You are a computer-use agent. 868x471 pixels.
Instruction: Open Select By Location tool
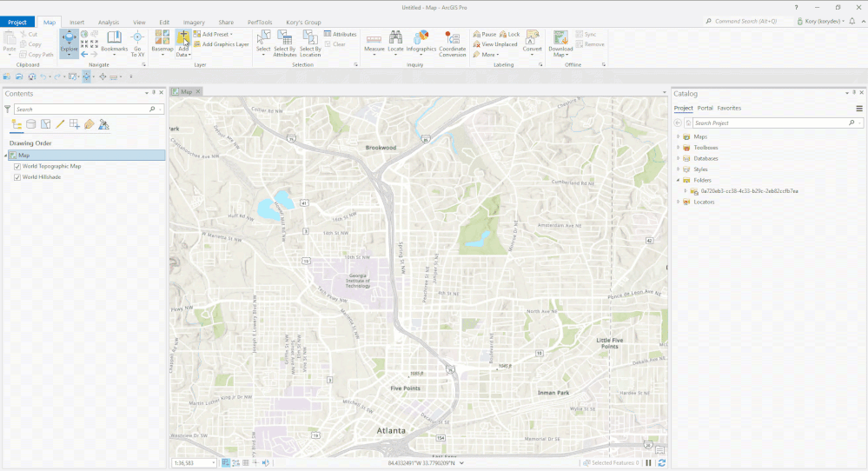coord(310,43)
